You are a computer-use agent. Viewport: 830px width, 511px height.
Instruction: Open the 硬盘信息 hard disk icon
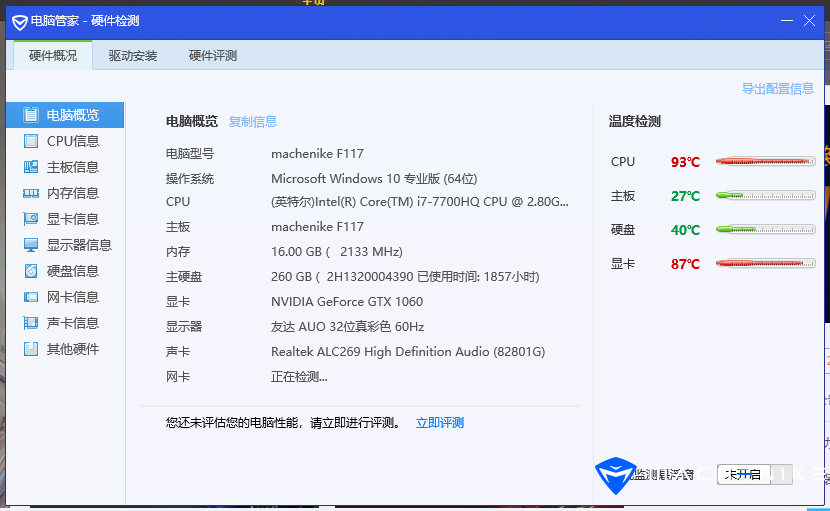(31, 271)
